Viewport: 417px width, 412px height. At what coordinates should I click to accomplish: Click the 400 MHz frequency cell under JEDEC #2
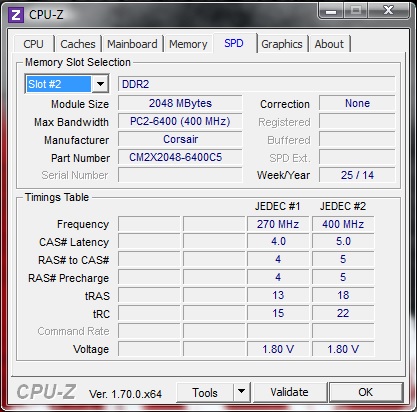343,224
